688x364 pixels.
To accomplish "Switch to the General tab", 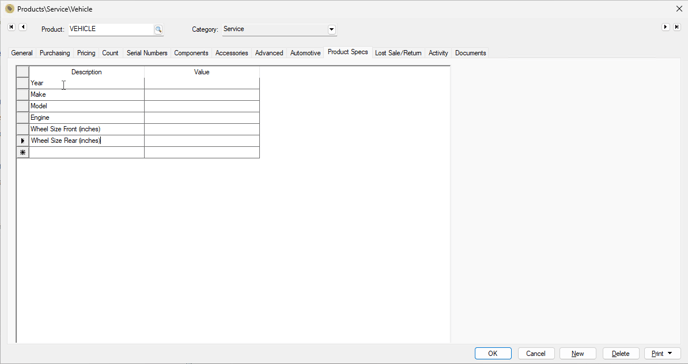I will pos(22,53).
